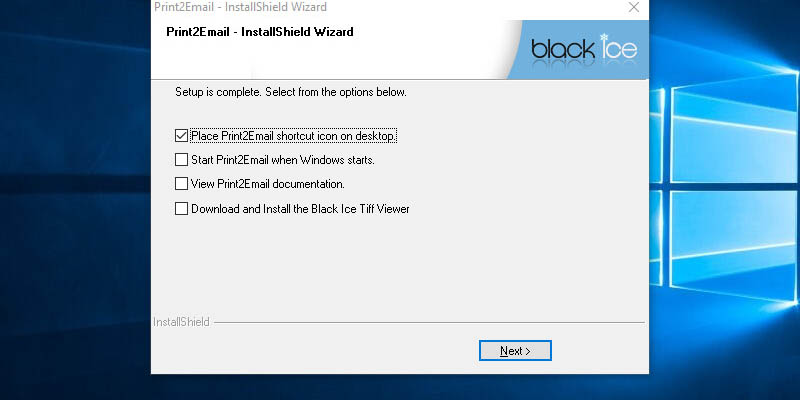Click the window title bar caption text
Image resolution: width=800 pixels, height=400 pixels.
coord(240,7)
